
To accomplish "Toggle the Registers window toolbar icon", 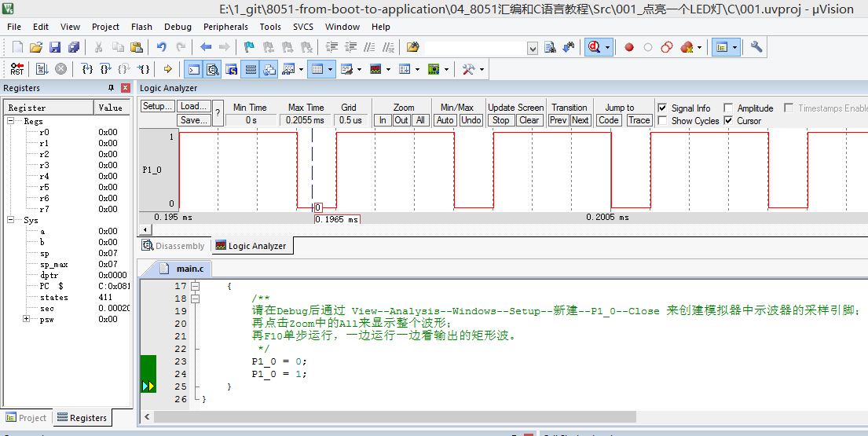I will [x=251, y=69].
